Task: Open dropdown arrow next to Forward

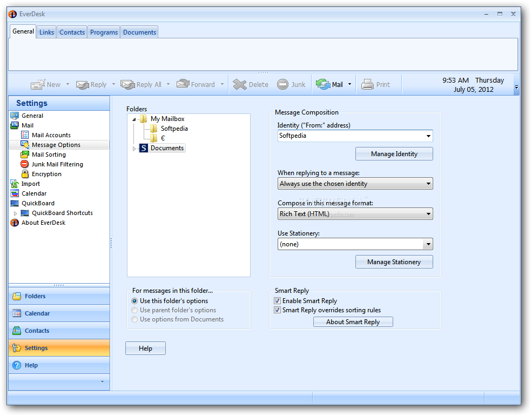Action: coord(222,84)
